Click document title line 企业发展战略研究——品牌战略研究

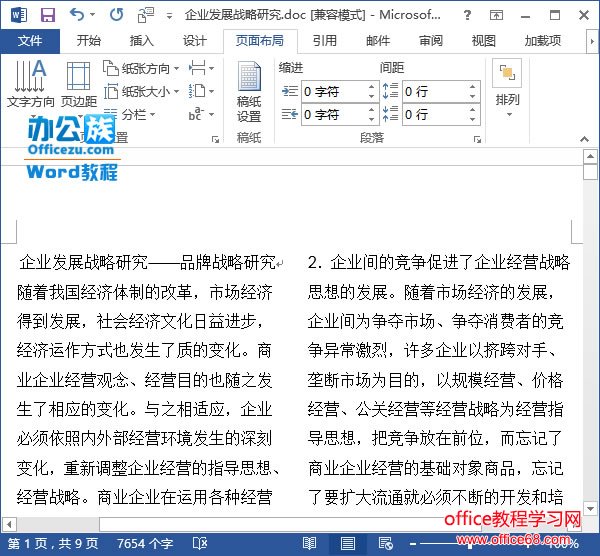(148, 263)
